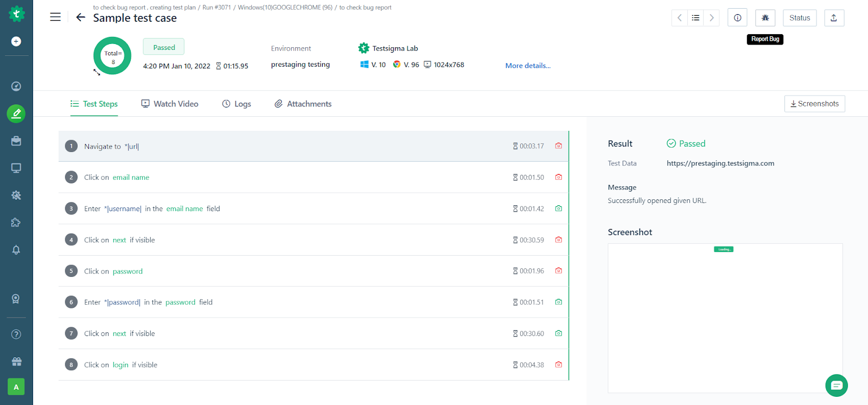Click the 'Testsigma Lab' environment label

pyautogui.click(x=395, y=48)
